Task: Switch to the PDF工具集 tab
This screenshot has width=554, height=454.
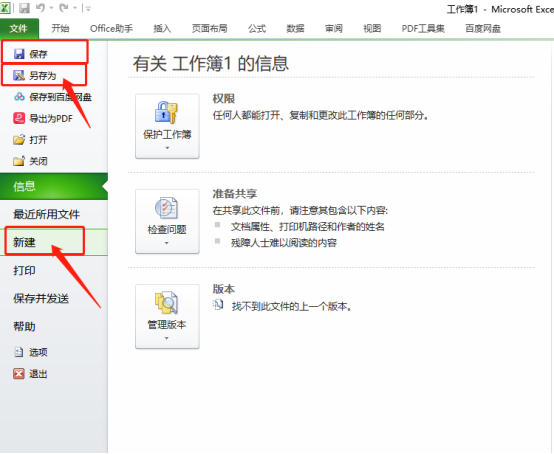Action: click(x=423, y=28)
